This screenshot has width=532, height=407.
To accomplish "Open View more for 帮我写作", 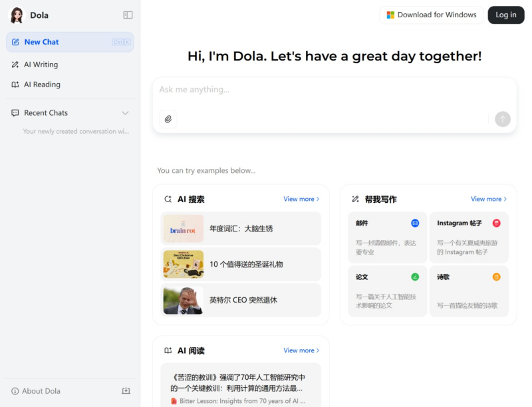I will tap(488, 199).
